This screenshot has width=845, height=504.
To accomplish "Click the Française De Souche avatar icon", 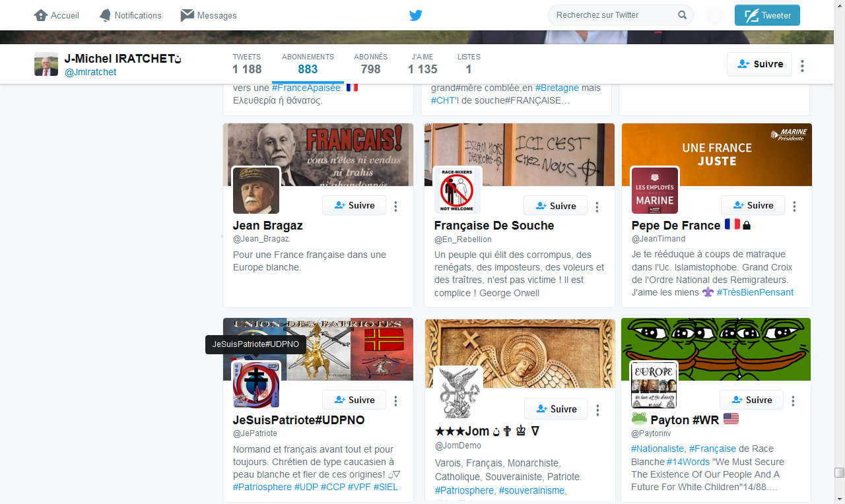I will pyautogui.click(x=457, y=191).
